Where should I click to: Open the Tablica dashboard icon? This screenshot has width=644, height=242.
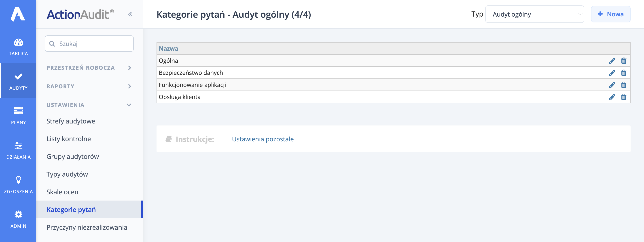[18, 43]
